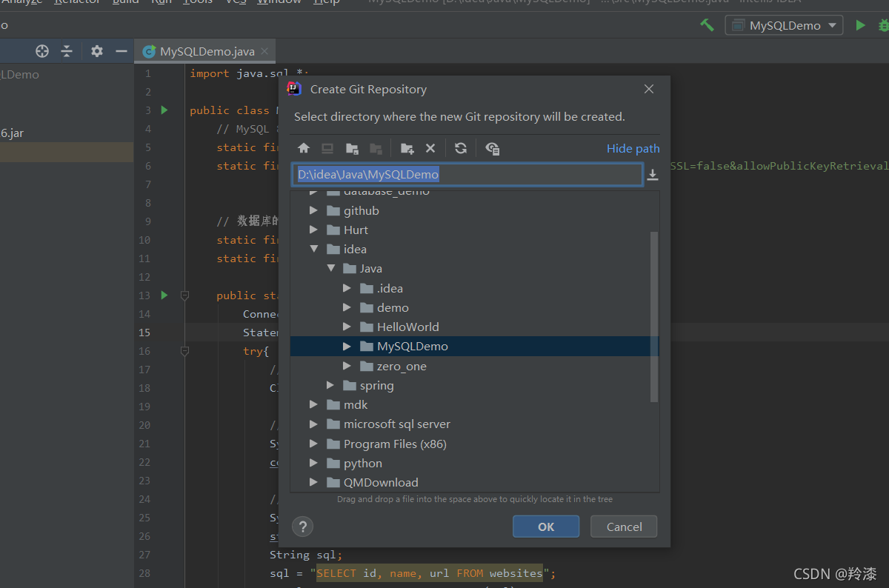Viewport: 889px width, 588px height.
Task: Expand the mdk folder node
Action: pyautogui.click(x=314, y=404)
